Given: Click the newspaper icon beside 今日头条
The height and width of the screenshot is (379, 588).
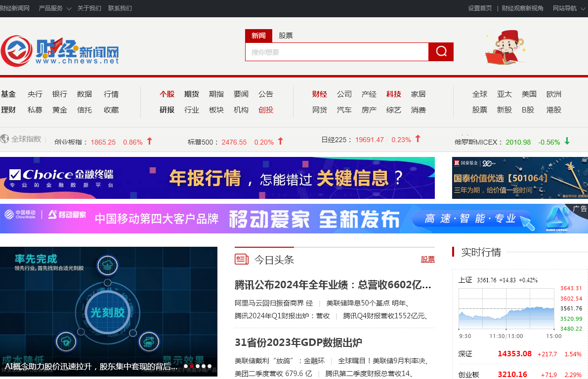Looking at the screenshot, I should [242, 259].
